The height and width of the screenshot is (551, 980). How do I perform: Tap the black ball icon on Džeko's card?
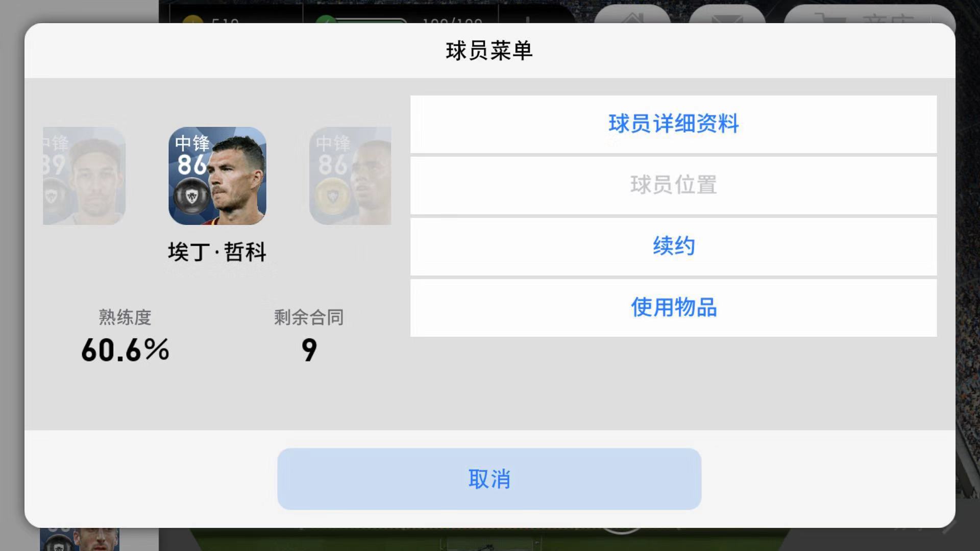(x=191, y=196)
